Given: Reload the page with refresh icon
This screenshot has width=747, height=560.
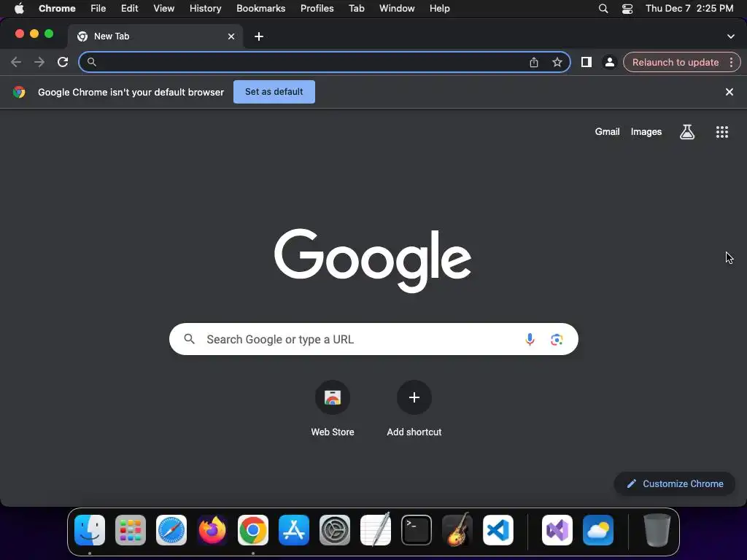Looking at the screenshot, I should pos(63,62).
